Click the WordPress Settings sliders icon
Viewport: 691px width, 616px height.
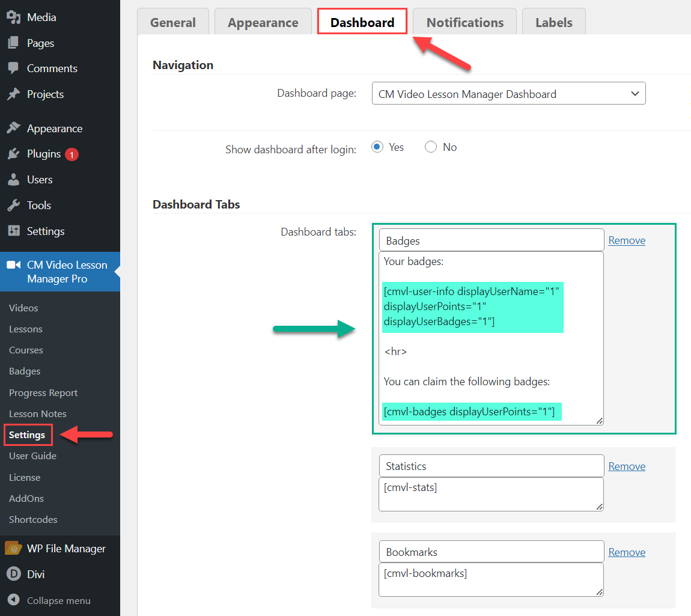(x=14, y=231)
